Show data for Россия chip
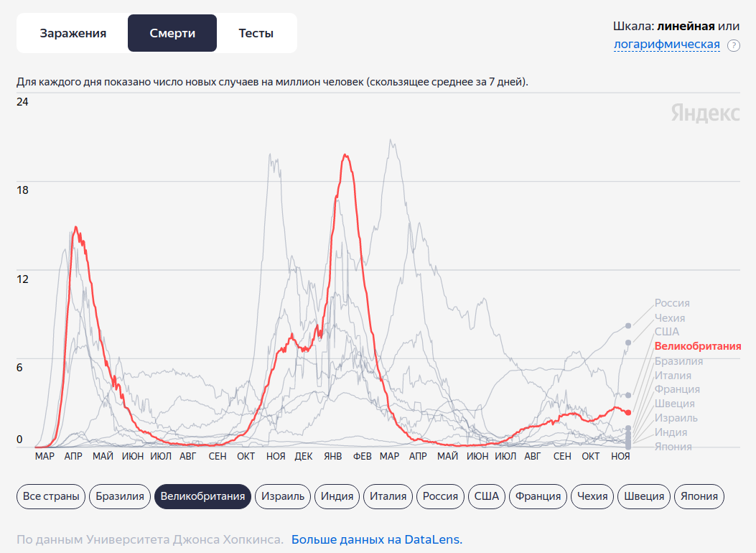 coord(440,496)
